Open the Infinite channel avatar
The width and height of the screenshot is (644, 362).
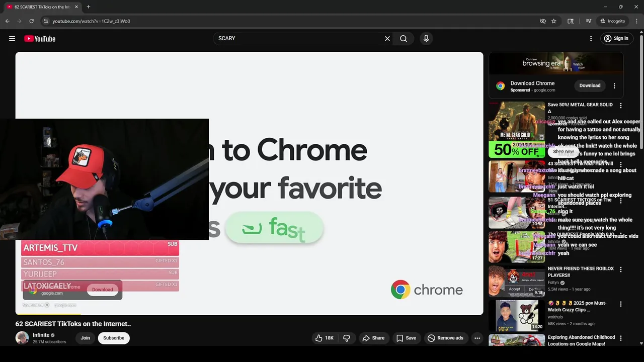pyautogui.click(x=22, y=338)
